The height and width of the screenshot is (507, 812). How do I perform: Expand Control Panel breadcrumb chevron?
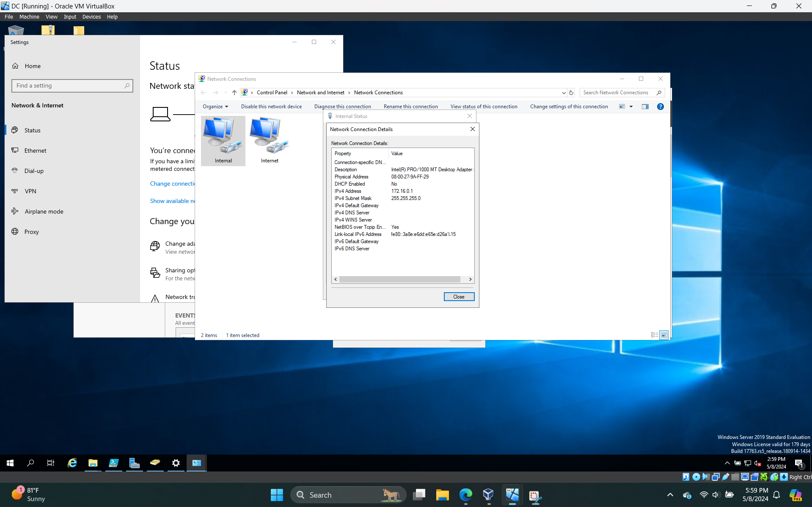[292, 93]
